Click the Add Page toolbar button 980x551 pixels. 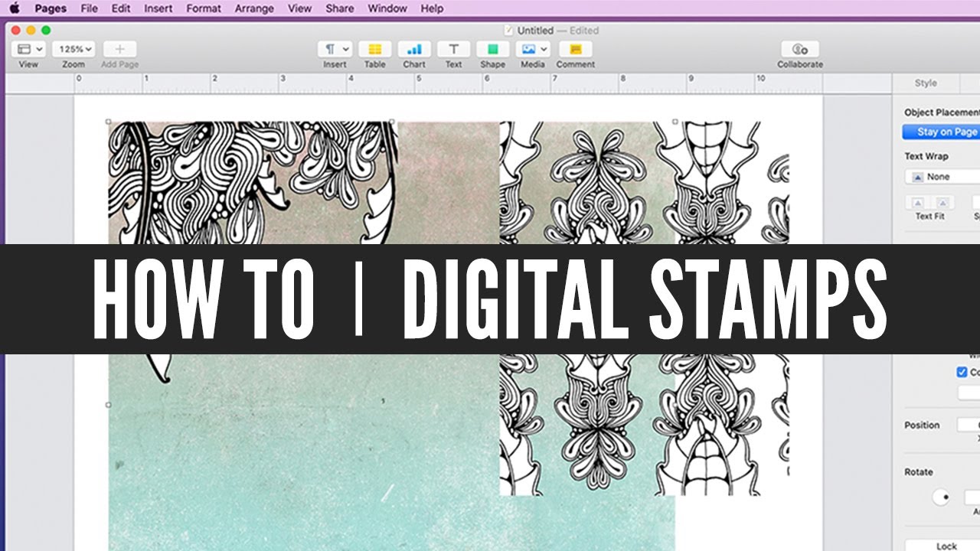click(x=119, y=49)
